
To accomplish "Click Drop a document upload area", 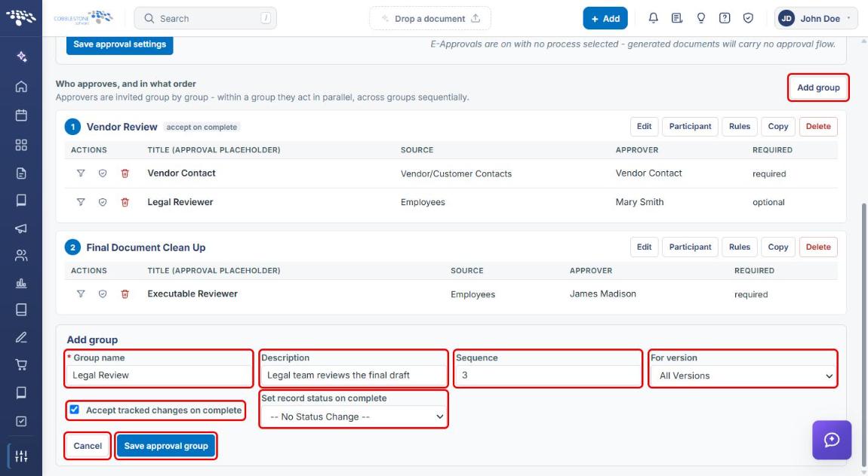I will pyautogui.click(x=430, y=18).
